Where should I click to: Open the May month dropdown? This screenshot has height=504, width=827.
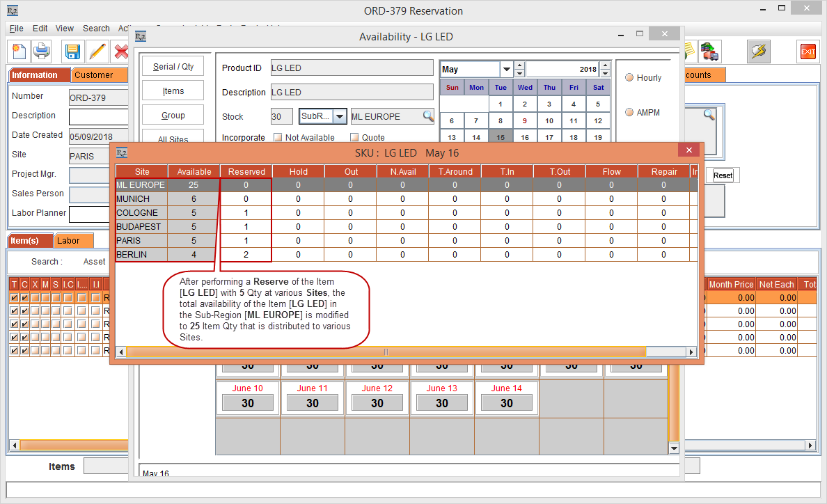[506, 70]
